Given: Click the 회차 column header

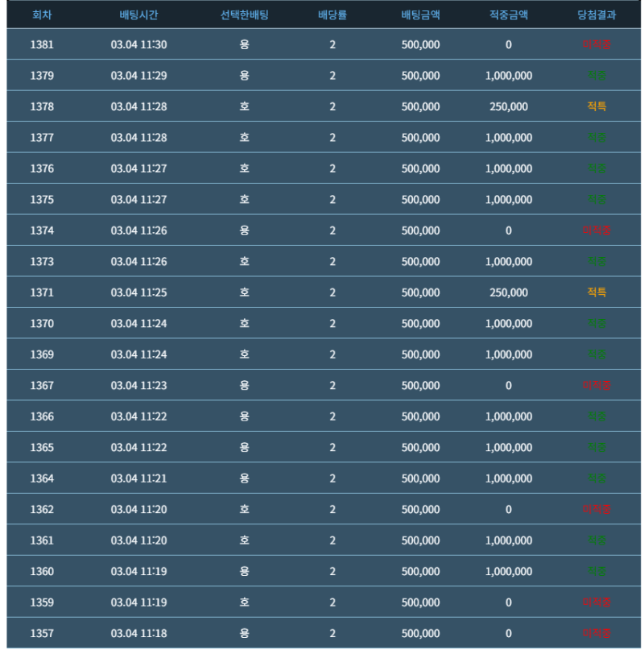Looking at the screenshot, I should 42,14.
